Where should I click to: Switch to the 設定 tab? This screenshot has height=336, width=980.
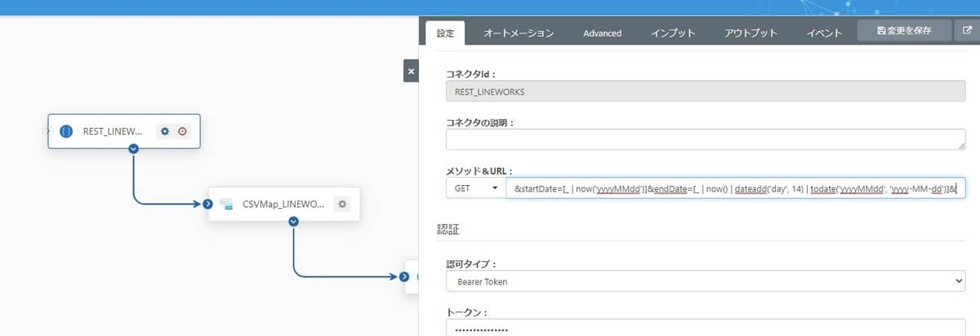pos(445,33)
